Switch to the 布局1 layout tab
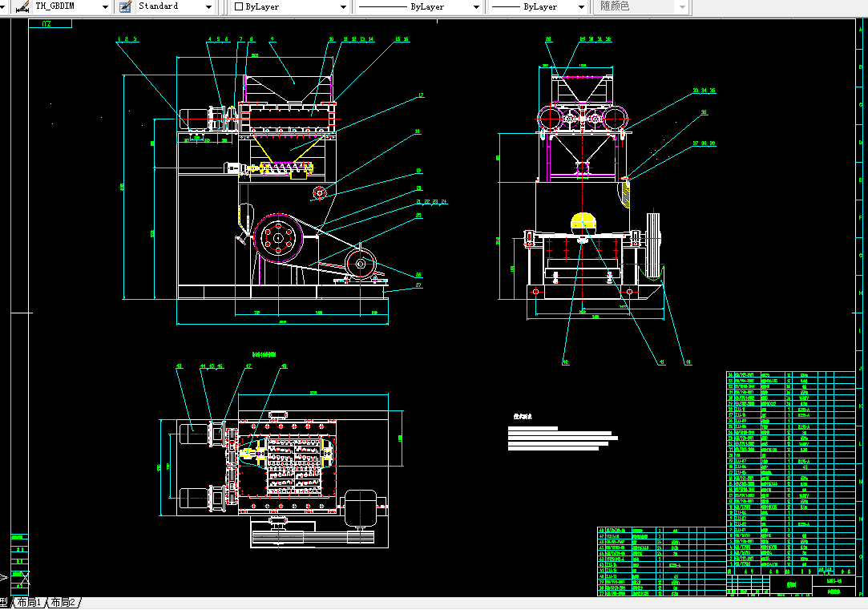This screenshot has width=868, height=610. [x=29, y=603]
